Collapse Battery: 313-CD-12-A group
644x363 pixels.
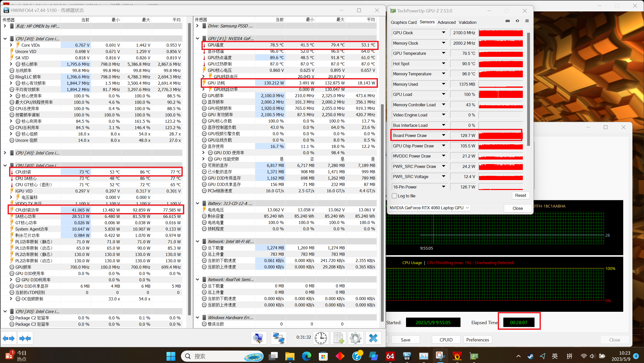(197, 203)
